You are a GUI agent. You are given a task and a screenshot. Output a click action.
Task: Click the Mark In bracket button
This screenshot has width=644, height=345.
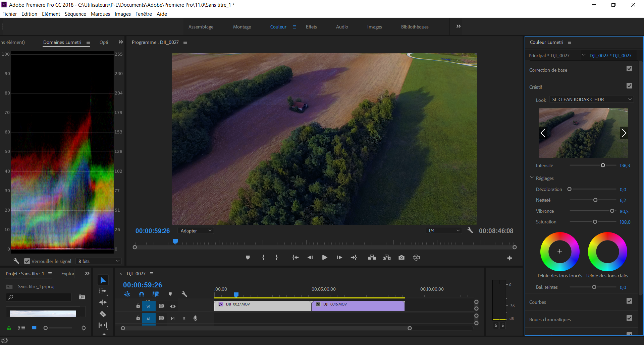[x=263, y=258]
